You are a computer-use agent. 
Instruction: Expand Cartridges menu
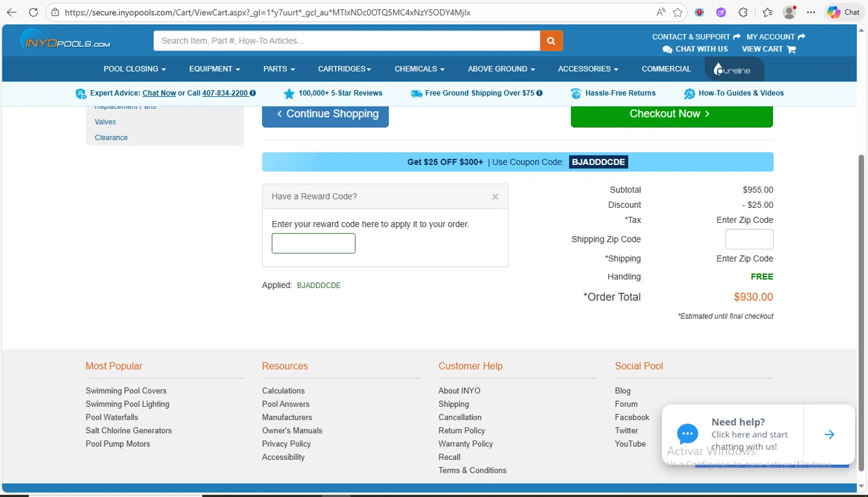pyautogui.click(x=344, y=69)
